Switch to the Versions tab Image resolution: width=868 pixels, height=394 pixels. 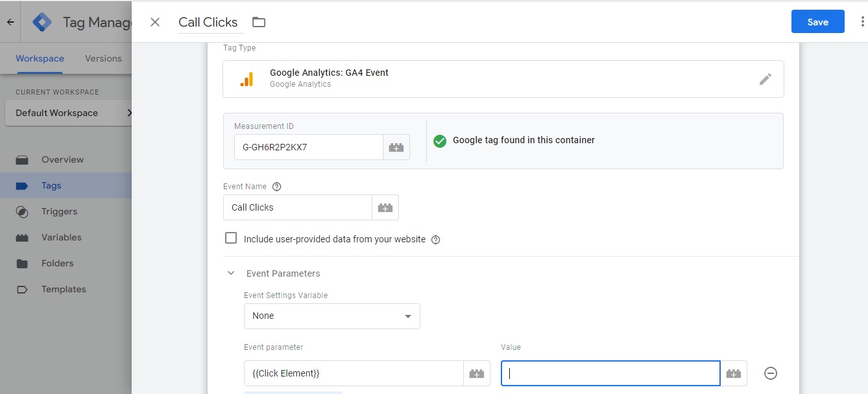103,58
